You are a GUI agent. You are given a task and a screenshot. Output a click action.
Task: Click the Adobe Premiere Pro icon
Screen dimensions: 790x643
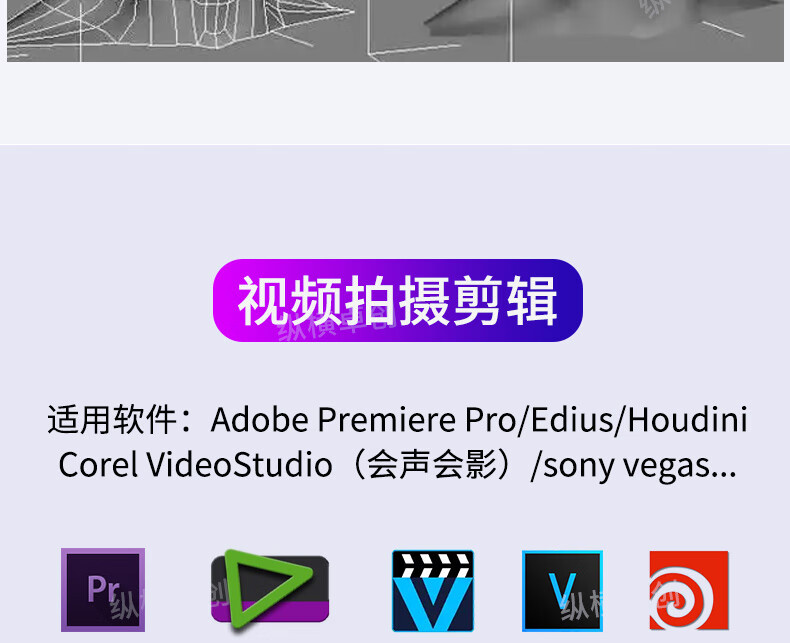point(103,590)
